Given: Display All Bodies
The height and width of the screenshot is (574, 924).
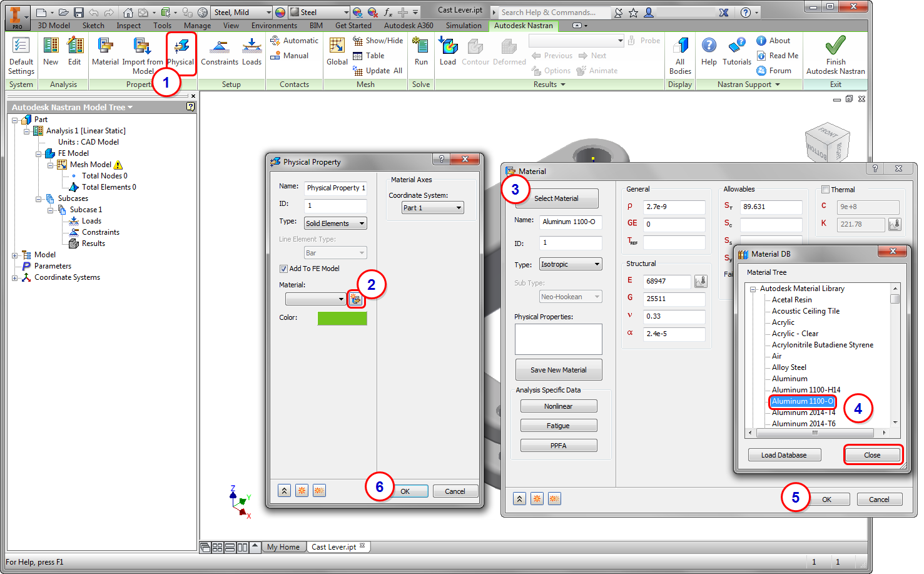Looking at the screenshot, I should point(680,55).
